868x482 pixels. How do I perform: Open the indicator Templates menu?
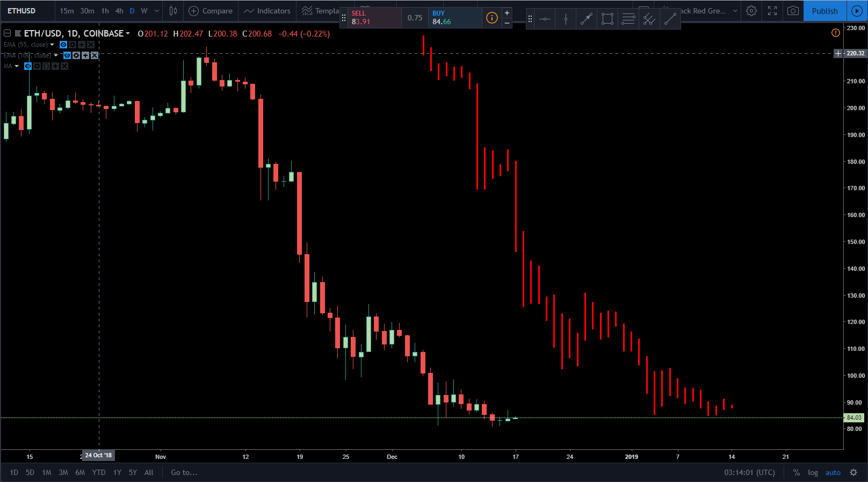[x=320, y=11]
